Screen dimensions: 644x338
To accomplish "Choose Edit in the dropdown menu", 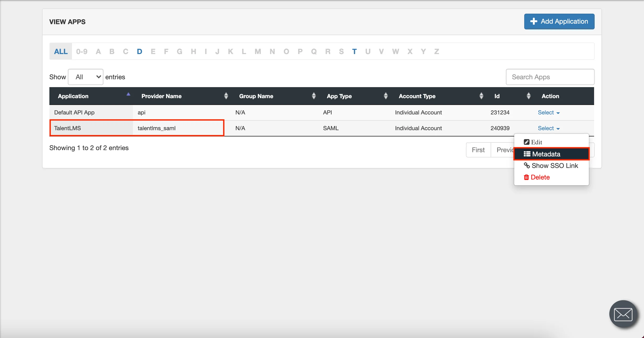I will [x=551, y=142].
